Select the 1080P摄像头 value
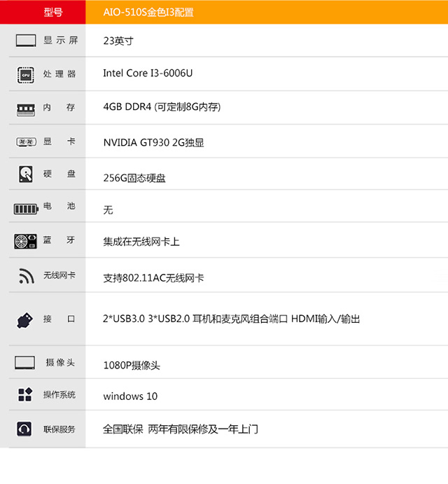The image size is (448, 484). click(132, 366)
